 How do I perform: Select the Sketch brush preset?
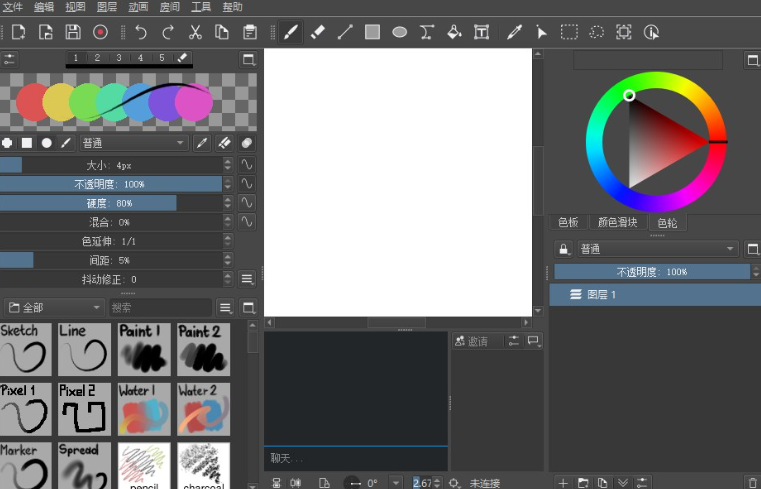[x=26, y=349]
